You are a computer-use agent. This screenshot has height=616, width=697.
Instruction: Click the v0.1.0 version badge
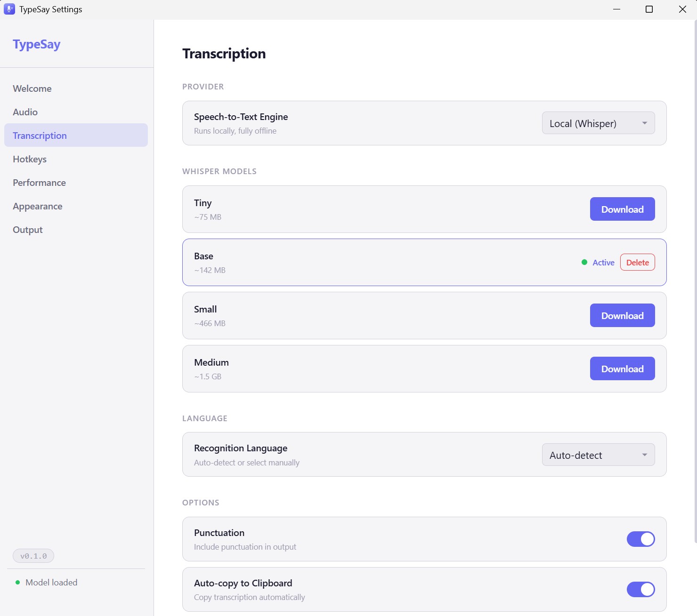tap(33, 556)
